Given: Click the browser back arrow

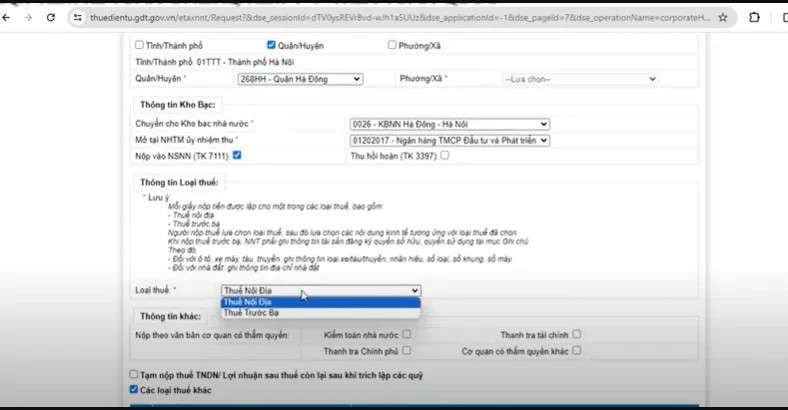Looking at the screenshot, I should (x=10, y=17).
